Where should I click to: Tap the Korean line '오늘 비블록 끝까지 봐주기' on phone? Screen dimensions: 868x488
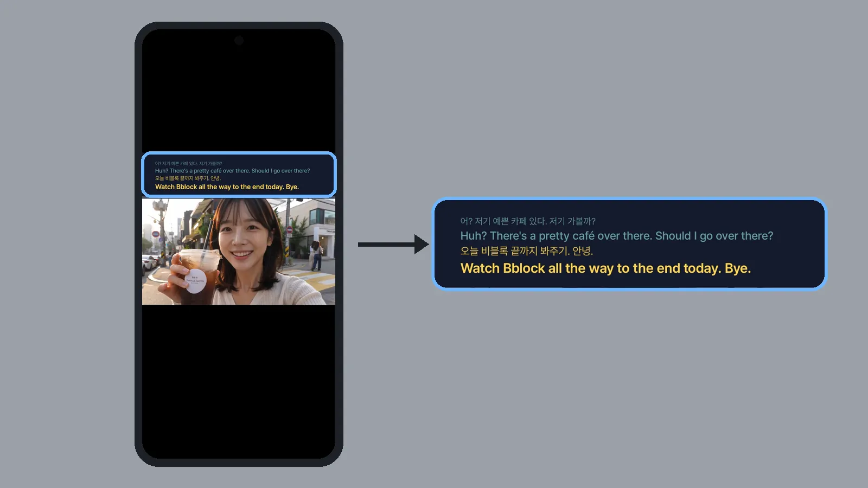tap(188, 178)
